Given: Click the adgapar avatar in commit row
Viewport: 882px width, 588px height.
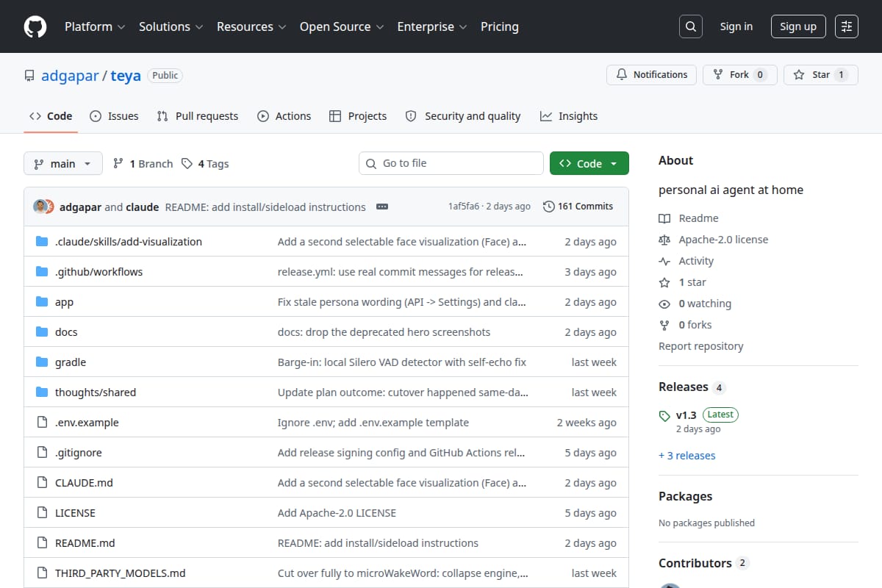Looking at the screenshot, I should tap(40, 207).
